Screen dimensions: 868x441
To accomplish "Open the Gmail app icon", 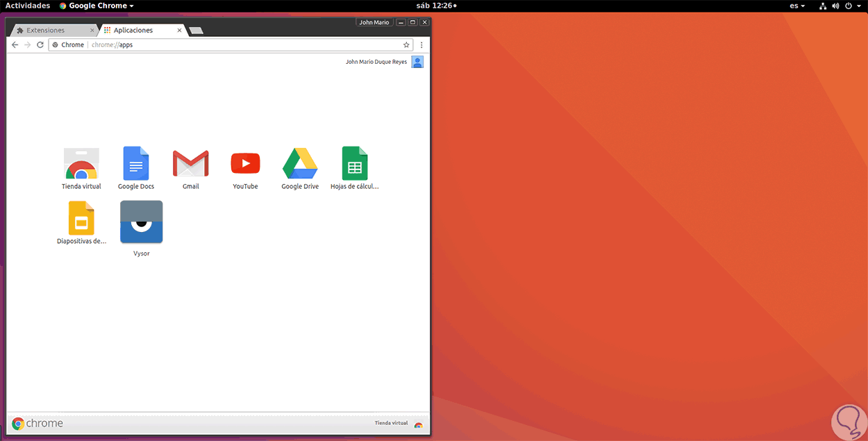I will tap(191, 164).
